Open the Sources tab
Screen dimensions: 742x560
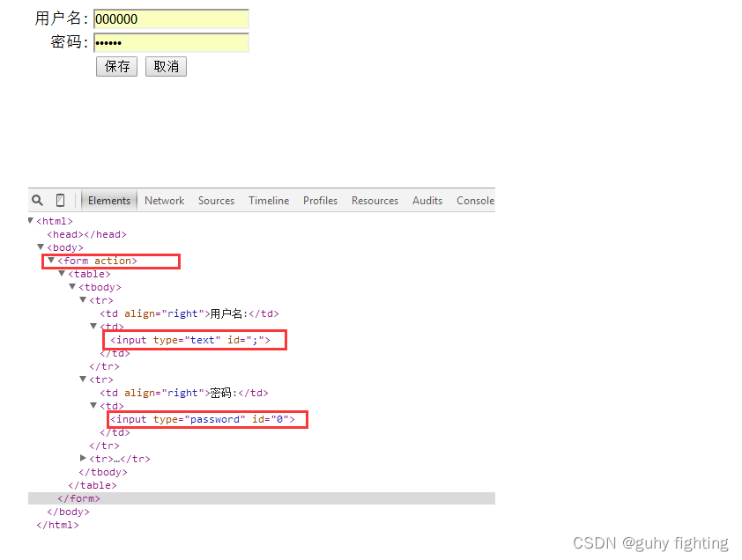[216, 201]
